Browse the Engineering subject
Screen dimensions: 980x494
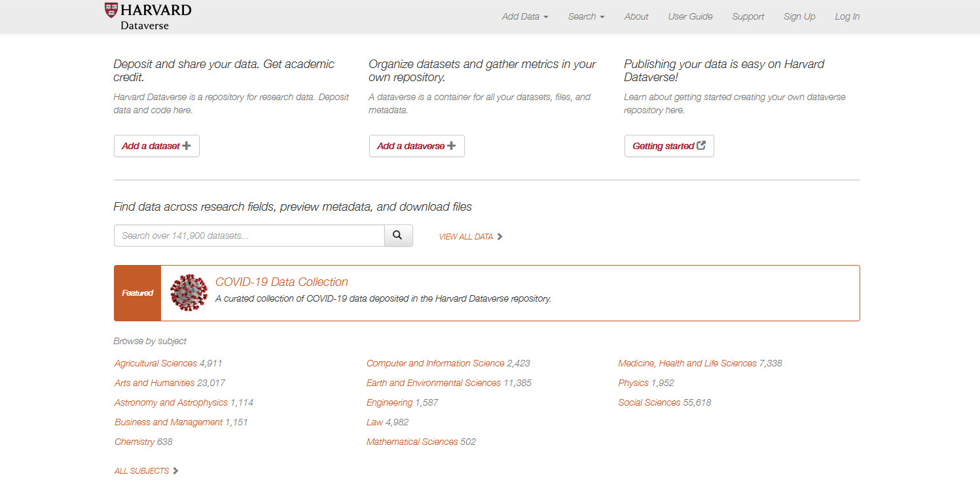point(390,402)
